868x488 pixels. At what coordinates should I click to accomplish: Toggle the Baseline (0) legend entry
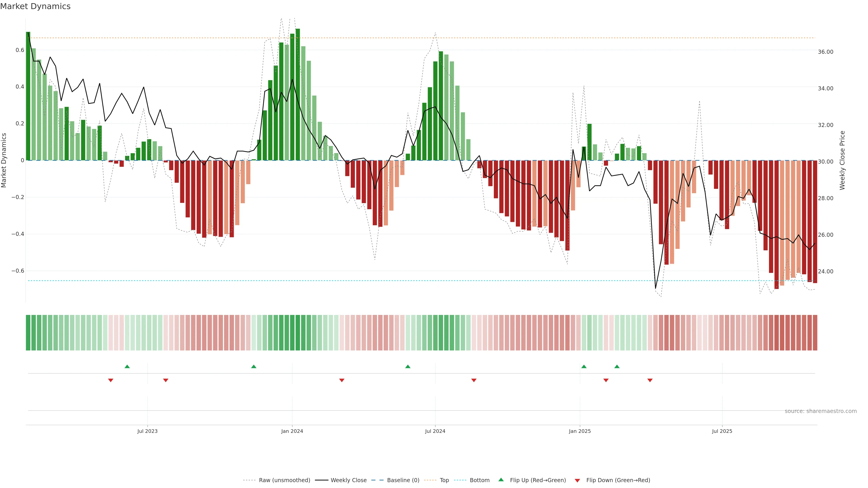click(x=403, y=480)
